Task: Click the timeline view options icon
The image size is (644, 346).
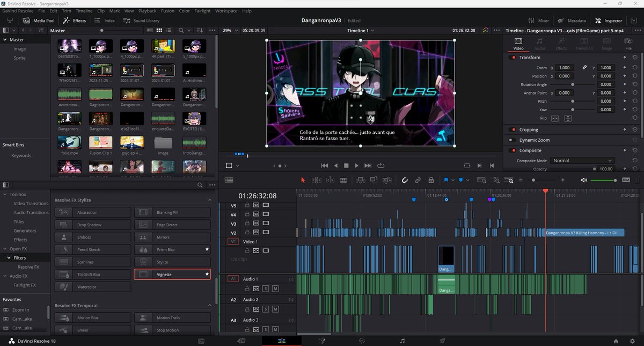Action: [x=229, y=180]
